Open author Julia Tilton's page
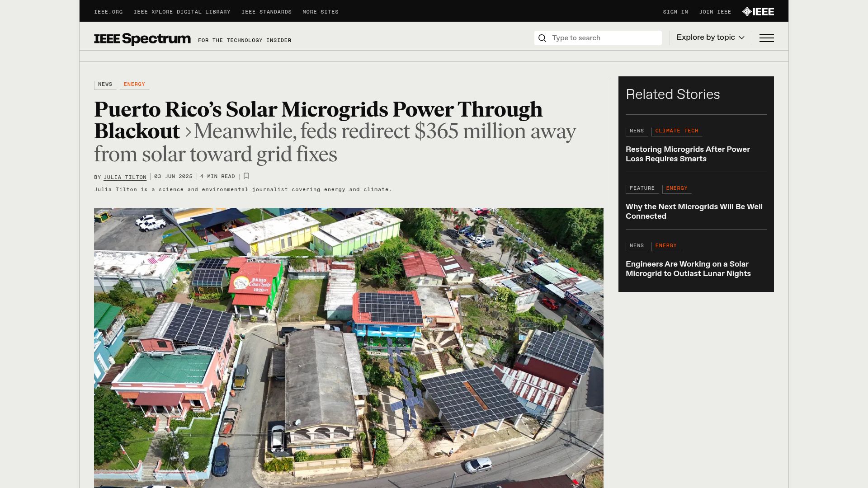 (125, 177)
